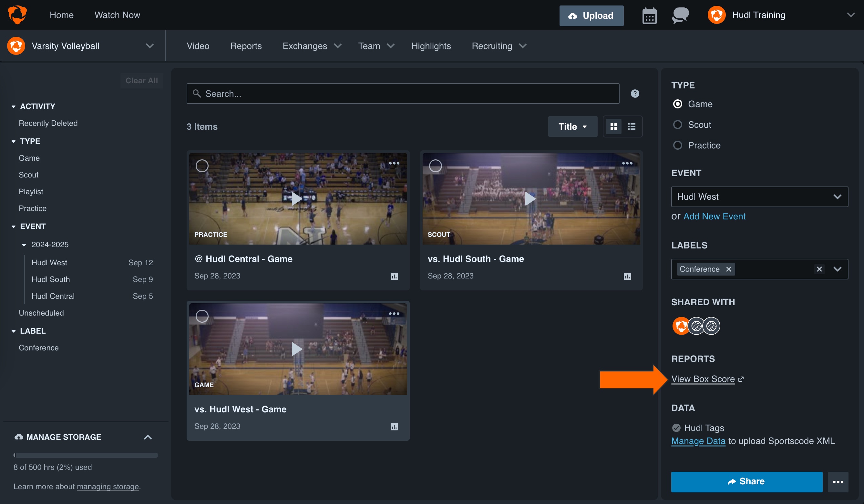
Task: Check selection circle on vs. Hudl West thumbnail
Action: tap(202, 316)
